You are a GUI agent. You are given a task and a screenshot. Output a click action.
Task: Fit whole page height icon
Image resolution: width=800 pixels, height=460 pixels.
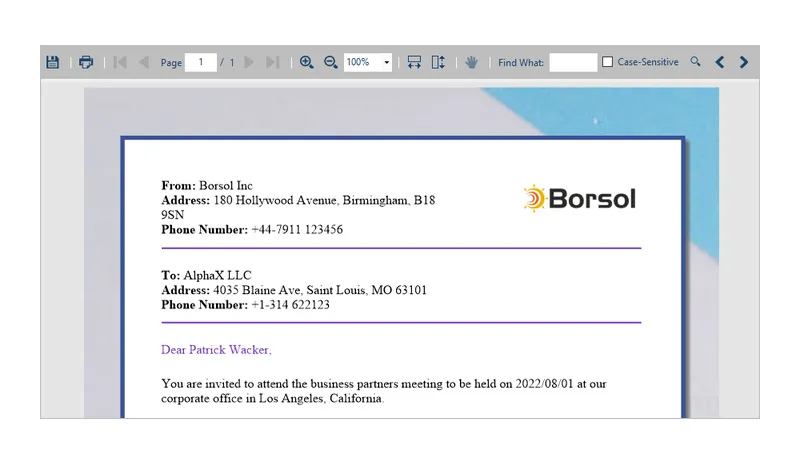click(x=438, y=62)
